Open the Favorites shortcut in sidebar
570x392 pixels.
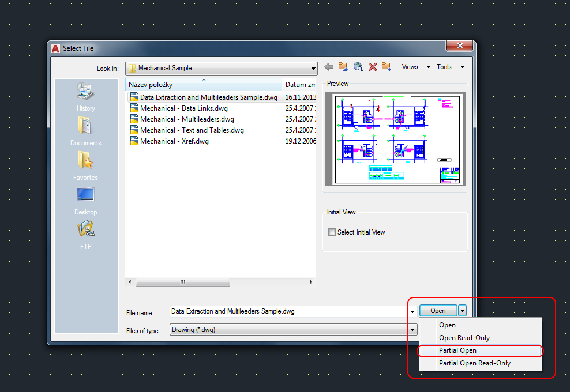click(x=85, y=165)
